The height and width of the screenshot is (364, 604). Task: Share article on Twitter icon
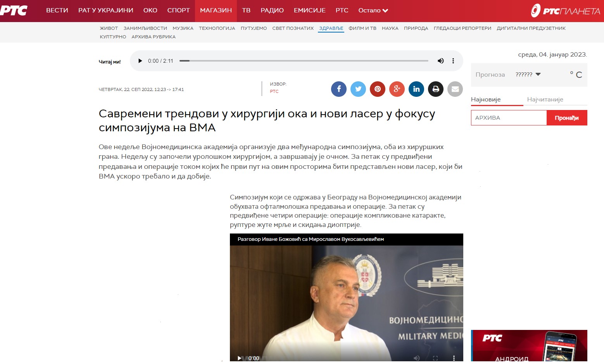[x=358, y=89]
